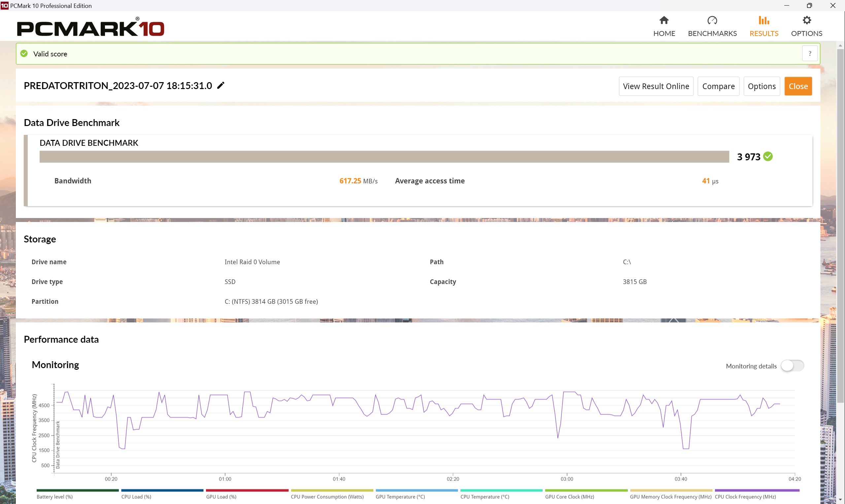Close the result with the orange Close button

(798, 86)
